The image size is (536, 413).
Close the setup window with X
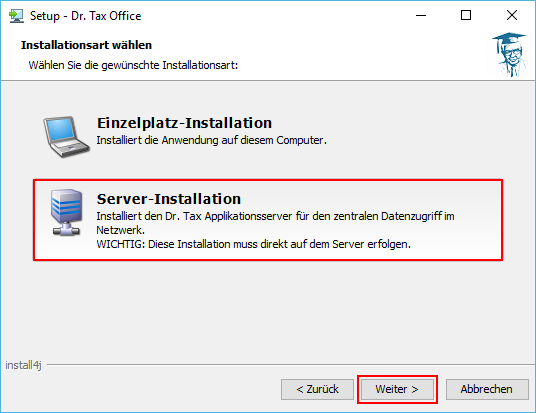tap(512, 15)
